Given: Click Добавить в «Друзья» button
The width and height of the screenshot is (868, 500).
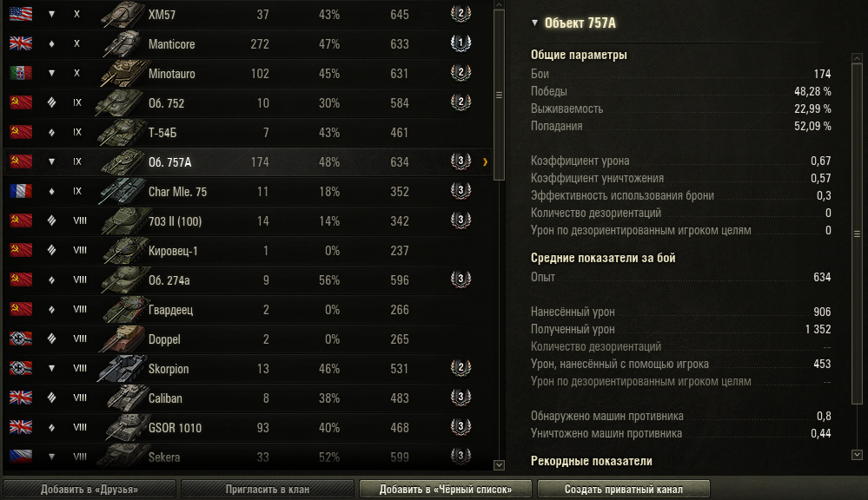Looking at the screenshot, I should click(89, 489).
